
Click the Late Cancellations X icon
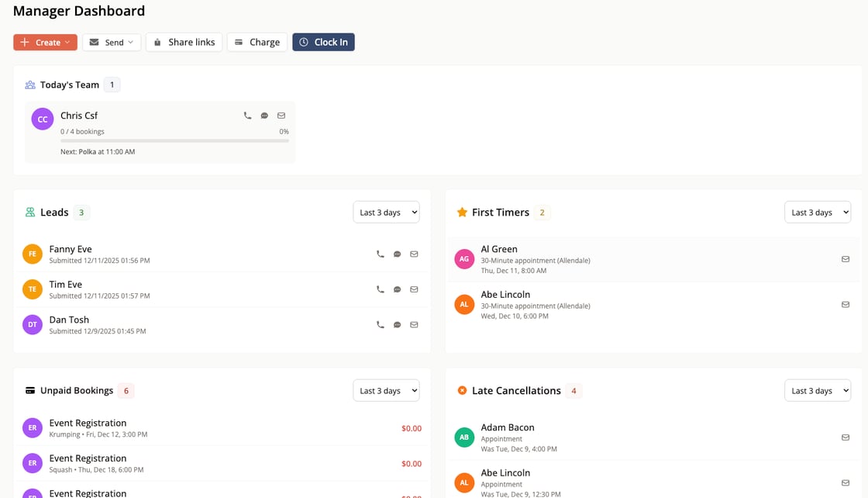[x=462, y=390]
